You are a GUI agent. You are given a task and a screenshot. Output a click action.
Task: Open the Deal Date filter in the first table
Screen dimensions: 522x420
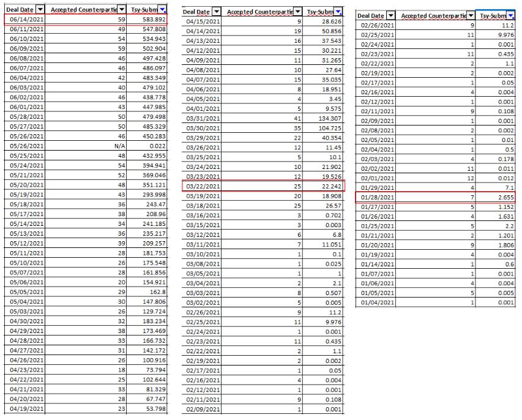coord(39,9)
